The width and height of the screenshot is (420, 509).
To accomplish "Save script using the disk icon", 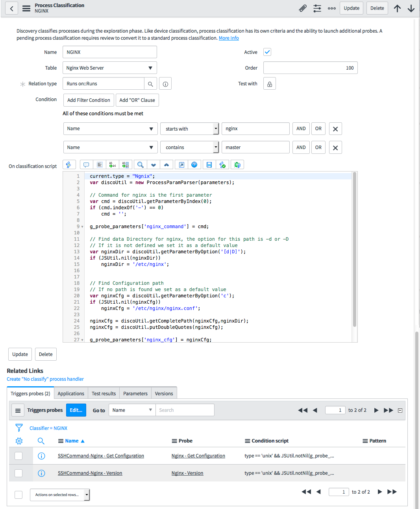I will pyautogui.click(x=209, y=165).
